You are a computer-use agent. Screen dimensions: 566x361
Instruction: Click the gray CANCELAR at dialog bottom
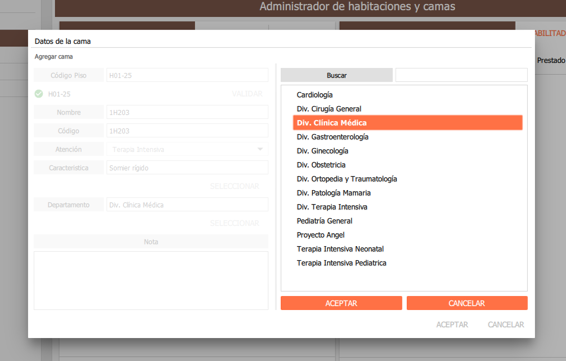pos(506,325)
